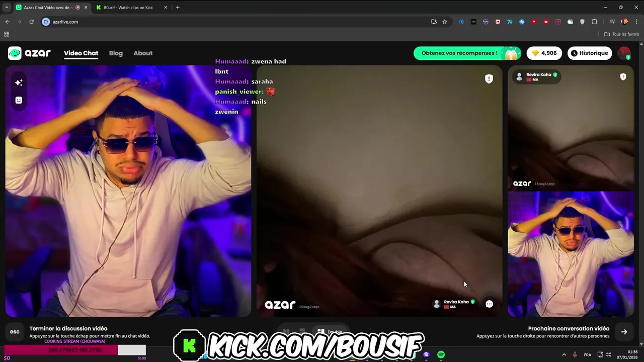644x362 pixels.
Task: Reload the page
Action: pyautogui.click(x=31, y=22)
